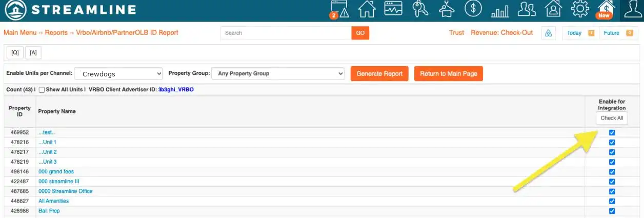Open the housekeeping hanger-house icon
The height and width of the screenshot is (218, 644).
point(447,9)
